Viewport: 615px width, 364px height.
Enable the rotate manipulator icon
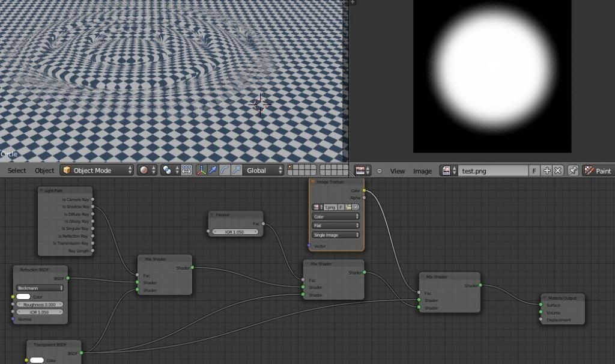click(x=225, y=171)
